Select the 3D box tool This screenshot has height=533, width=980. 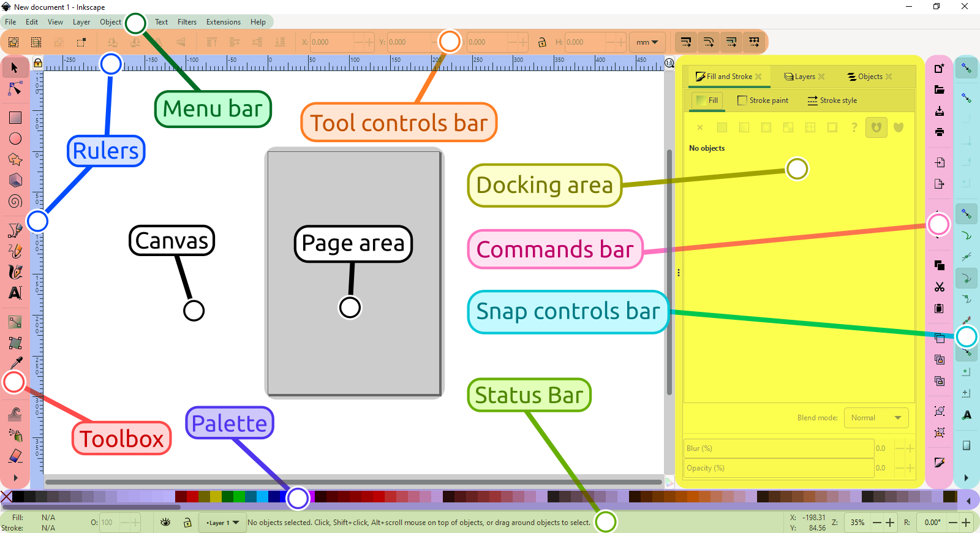tap(15, 180)
